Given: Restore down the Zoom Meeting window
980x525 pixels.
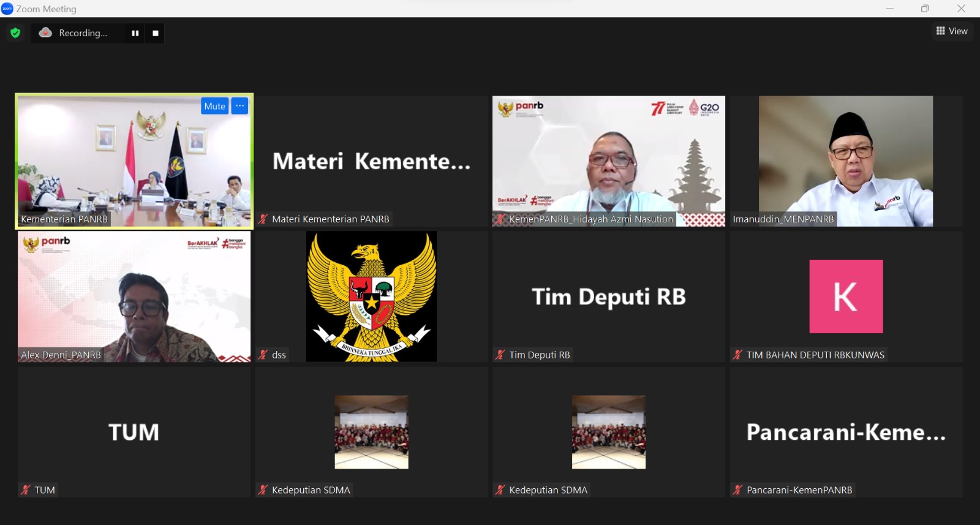Looking at the screenshot, I should pyautogui.click(x=925, y=9).
